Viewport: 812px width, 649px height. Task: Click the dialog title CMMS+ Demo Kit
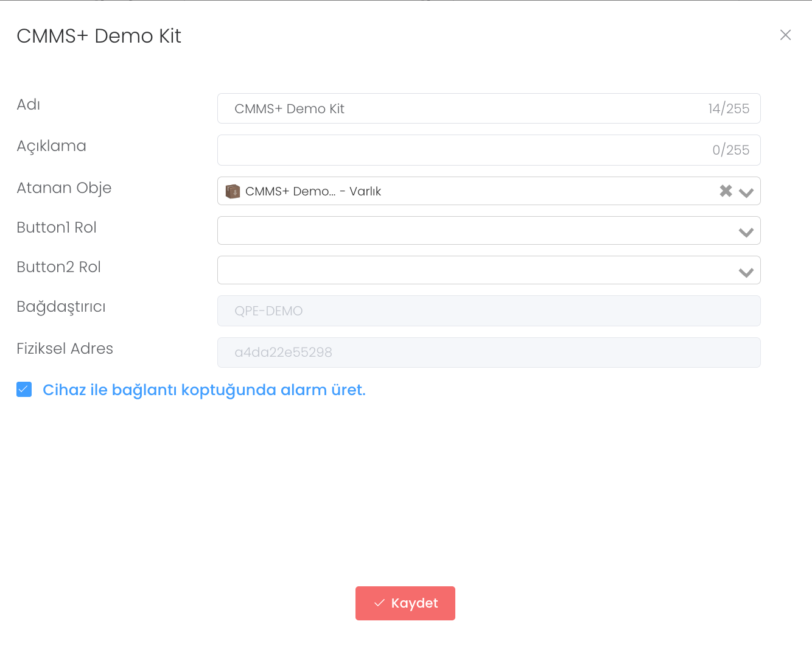coord(99,36)
